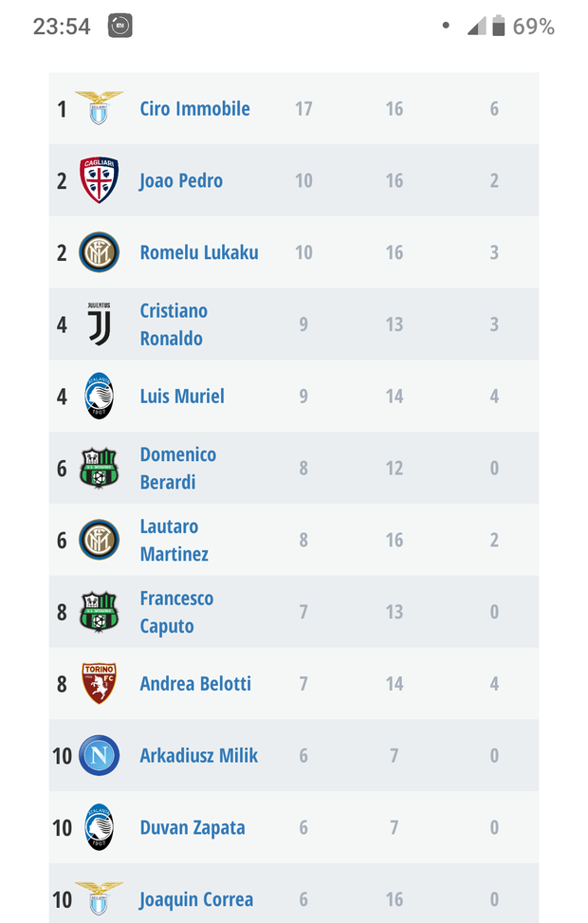The height and width of the screenshot is (923, 588).
Task: Open Joao Pedro's player profile
Action: pyautogui.click(x=181, y=180)
